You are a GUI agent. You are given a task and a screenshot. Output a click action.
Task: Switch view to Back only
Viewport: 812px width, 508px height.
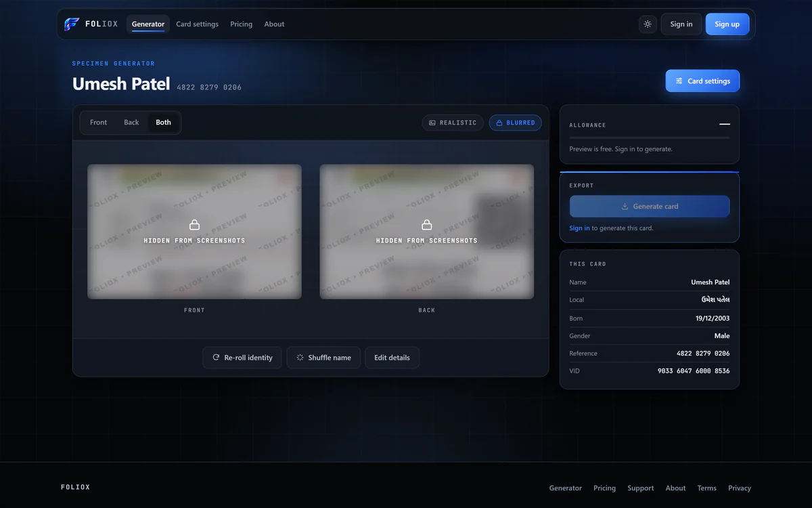tap(131, 123)
